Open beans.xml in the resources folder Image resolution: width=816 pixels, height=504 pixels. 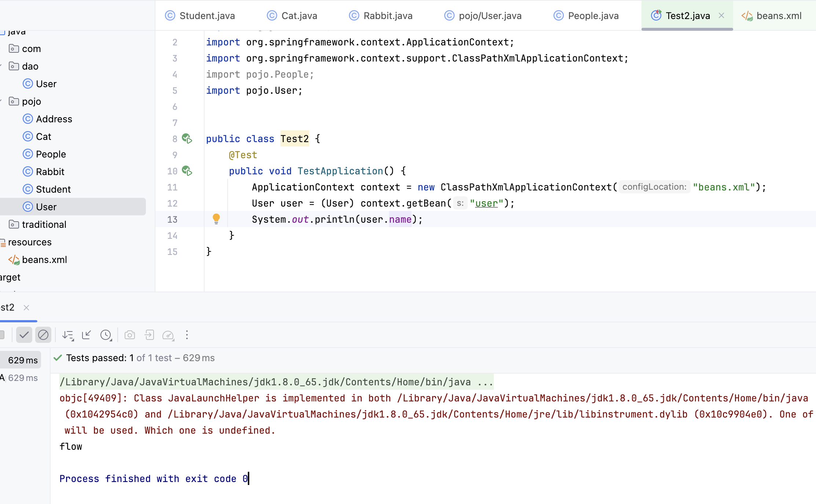coord(44,260)
